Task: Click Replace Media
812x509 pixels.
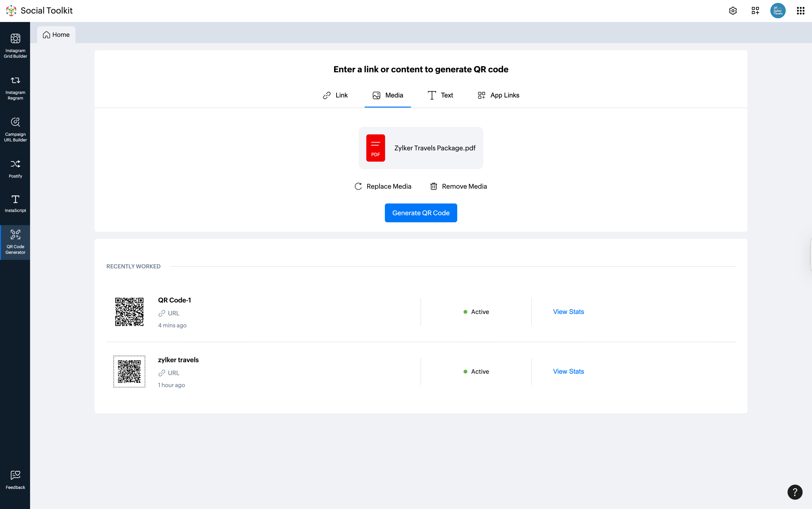Action: pyautogui.click(x=383, y=186)
